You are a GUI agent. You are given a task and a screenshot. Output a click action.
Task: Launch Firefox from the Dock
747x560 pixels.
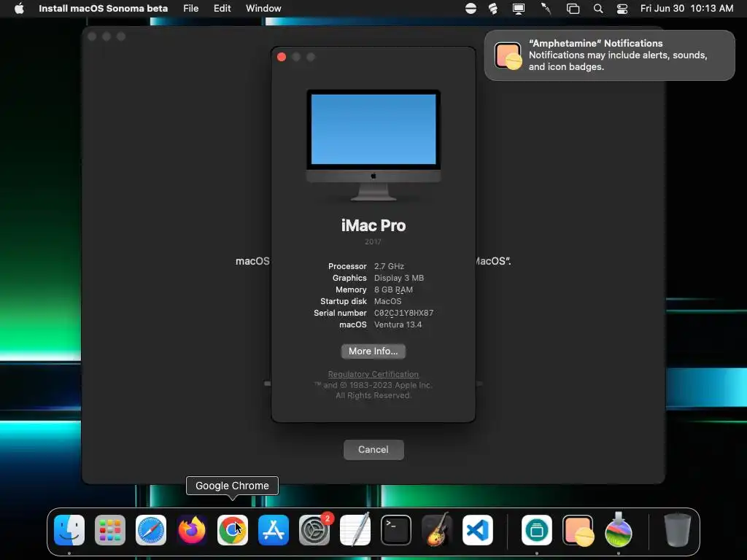click(192, 530)
